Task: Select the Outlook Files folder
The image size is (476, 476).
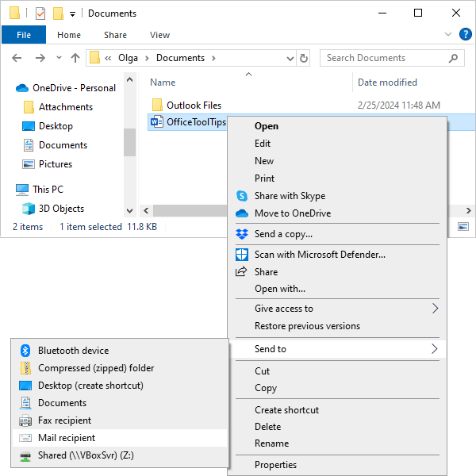Action: coord(186,106)
